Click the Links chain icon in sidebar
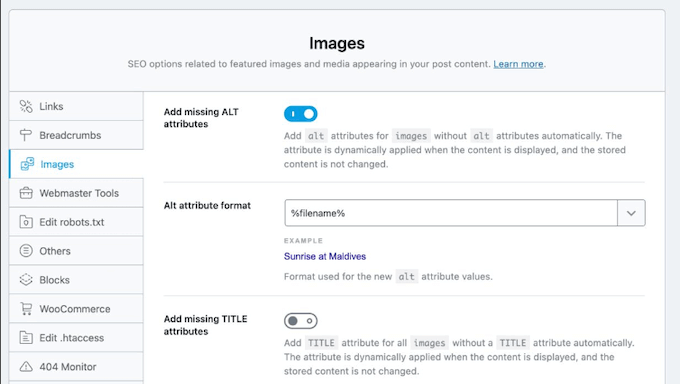The image size is (680, 384). pos(26,106)
